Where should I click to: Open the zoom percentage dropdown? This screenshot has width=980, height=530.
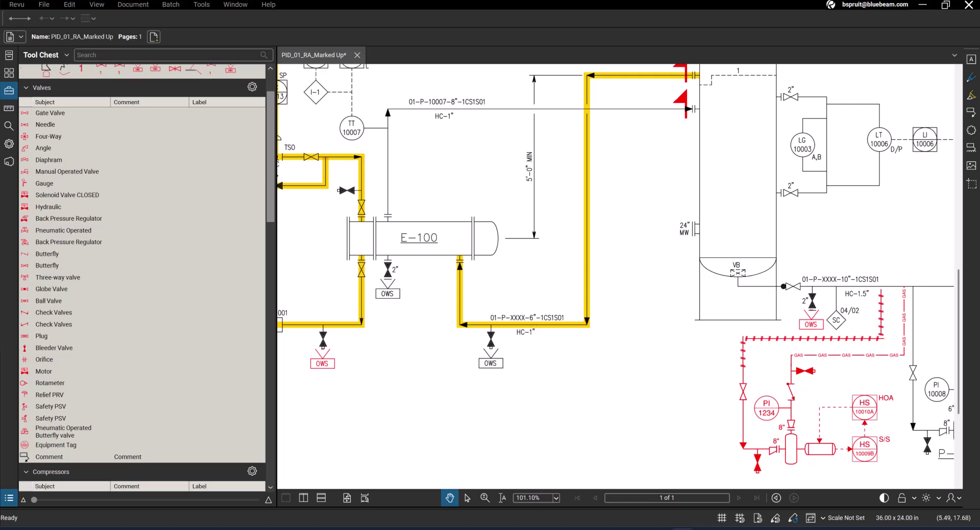coord(556,498)
